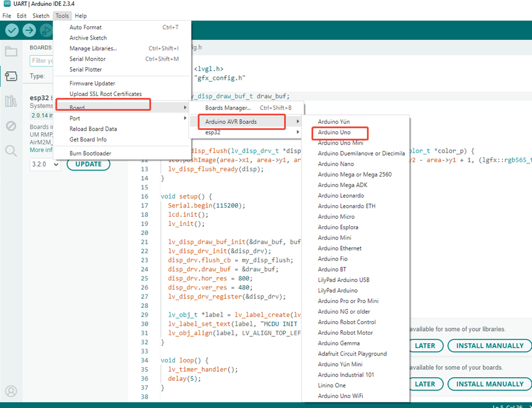
Task: Choose the Linino One board
Action: 356,385
